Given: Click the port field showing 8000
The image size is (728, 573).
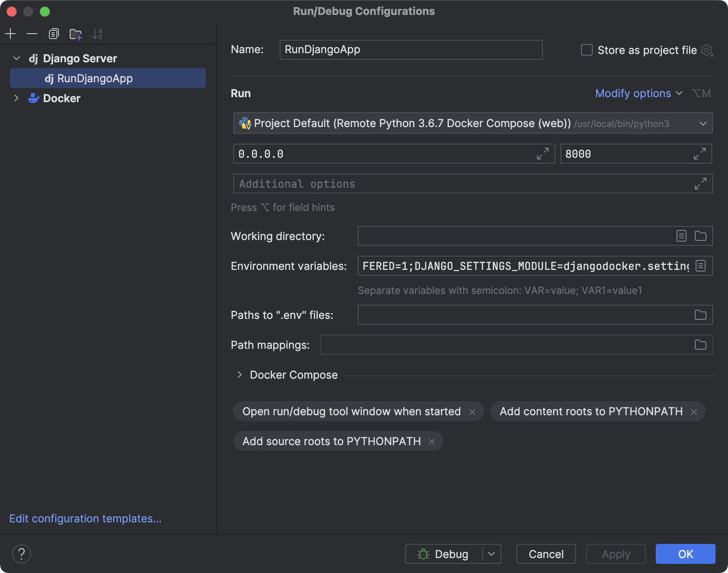Looking at the screenshot, I should [x=602, y=154].
